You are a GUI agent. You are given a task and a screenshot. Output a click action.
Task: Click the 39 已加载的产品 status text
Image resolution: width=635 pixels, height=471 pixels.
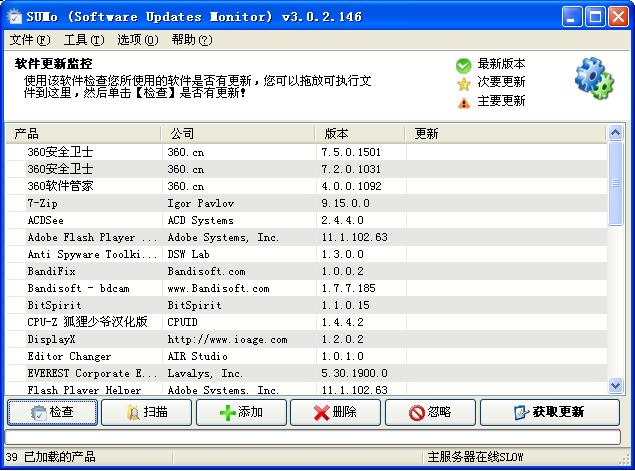51,457
